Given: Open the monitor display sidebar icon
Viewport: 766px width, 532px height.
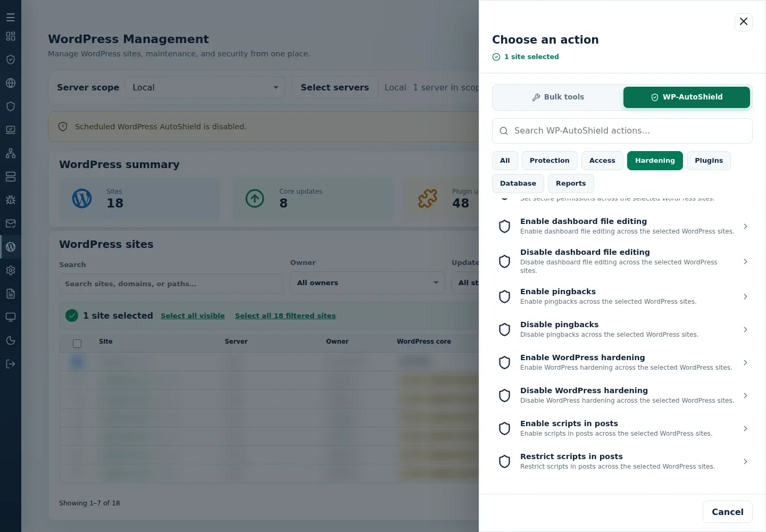Looking at the screenshot, I should [11, 317].
